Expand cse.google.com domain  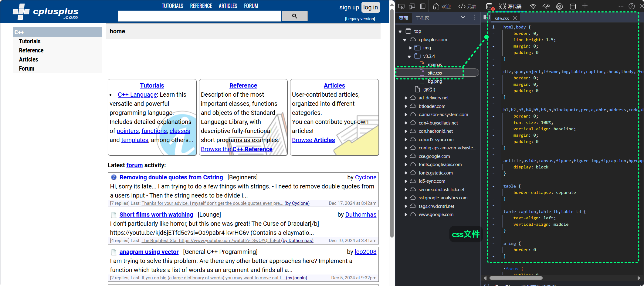(406, 156)
